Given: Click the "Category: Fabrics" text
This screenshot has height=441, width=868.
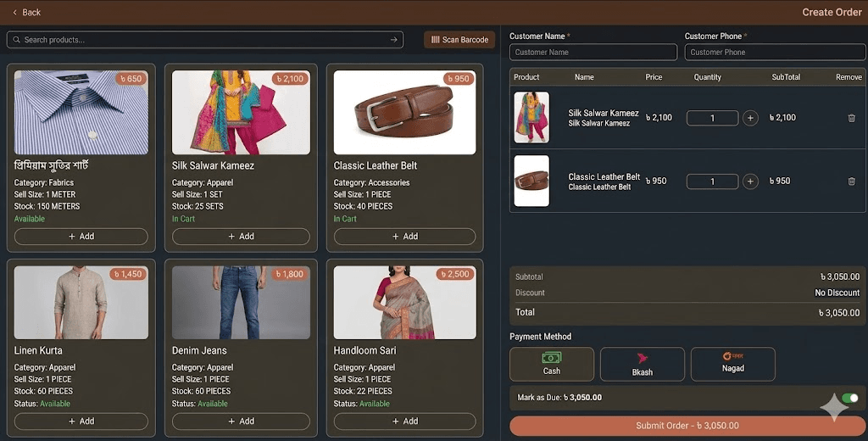Looking at the screenshot, I should coord(44,182).
